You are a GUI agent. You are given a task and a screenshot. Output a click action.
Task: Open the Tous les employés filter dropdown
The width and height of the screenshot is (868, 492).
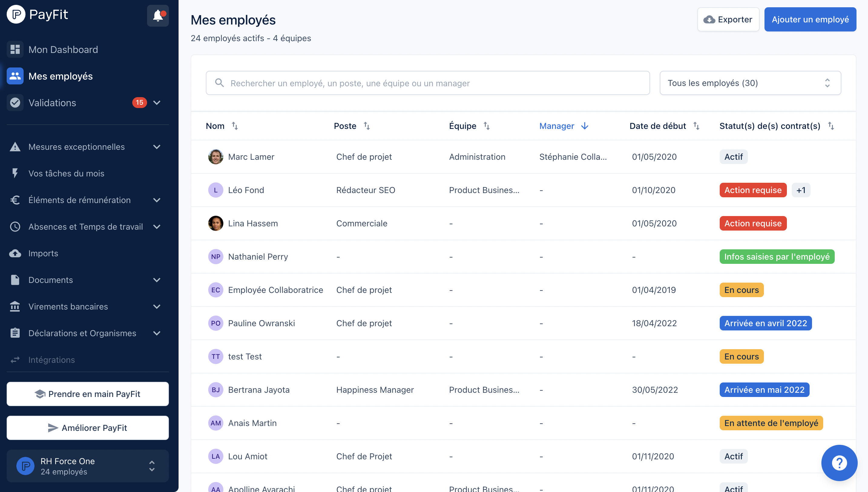click(750, 83)
